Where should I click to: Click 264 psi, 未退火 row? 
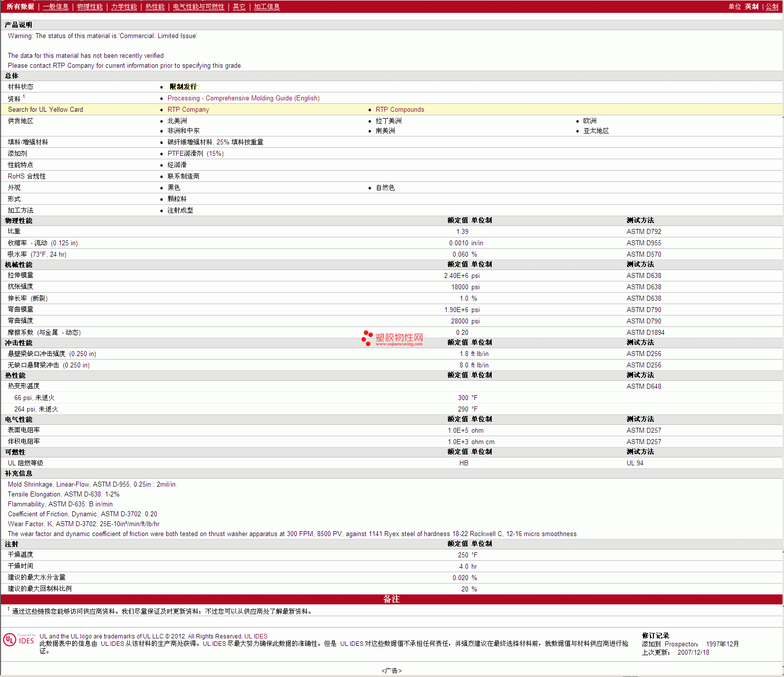click(392, 409)
